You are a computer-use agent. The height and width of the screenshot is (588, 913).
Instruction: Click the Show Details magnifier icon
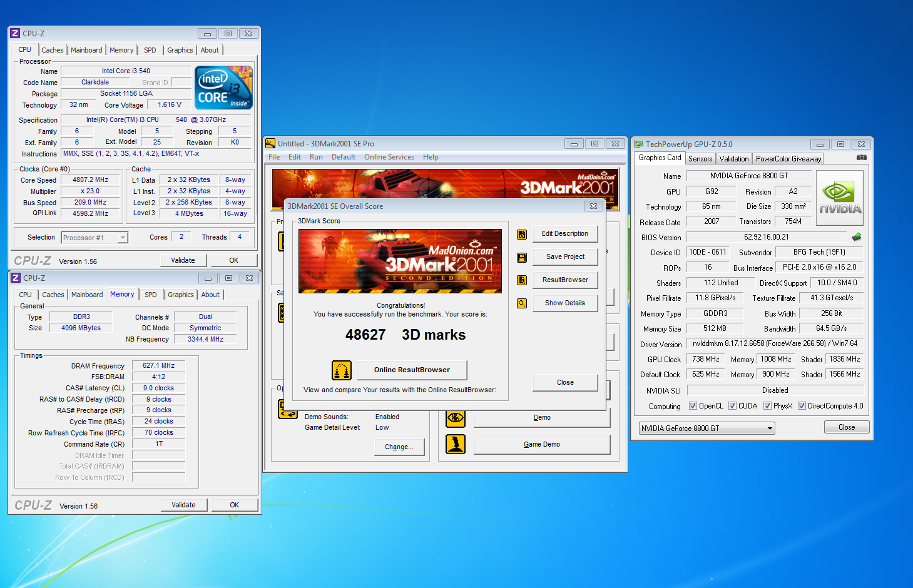pos(522,303)
